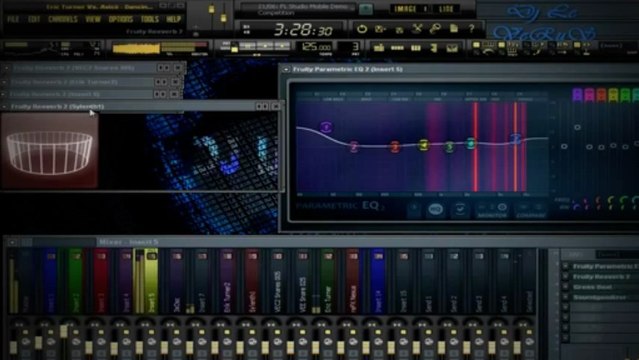This screenshot has height=360, width=639.
Task: Click the red band 3 token in EQ
Action: click(x=602, y=95)
